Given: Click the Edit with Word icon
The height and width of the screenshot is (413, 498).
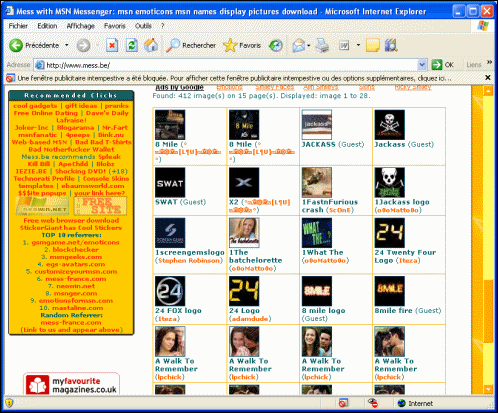Looking at the screenshot, I should 344,45.
